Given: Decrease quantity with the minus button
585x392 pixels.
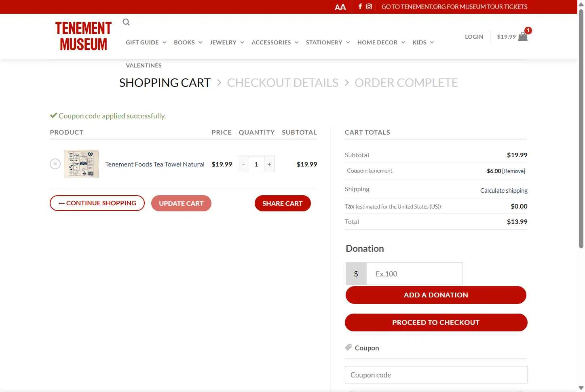Looking at the screenshot, I should (243, 164).
